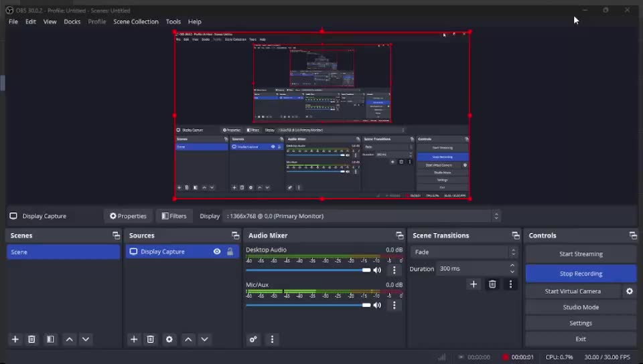Open the Edit menu

tap(30, 21)
